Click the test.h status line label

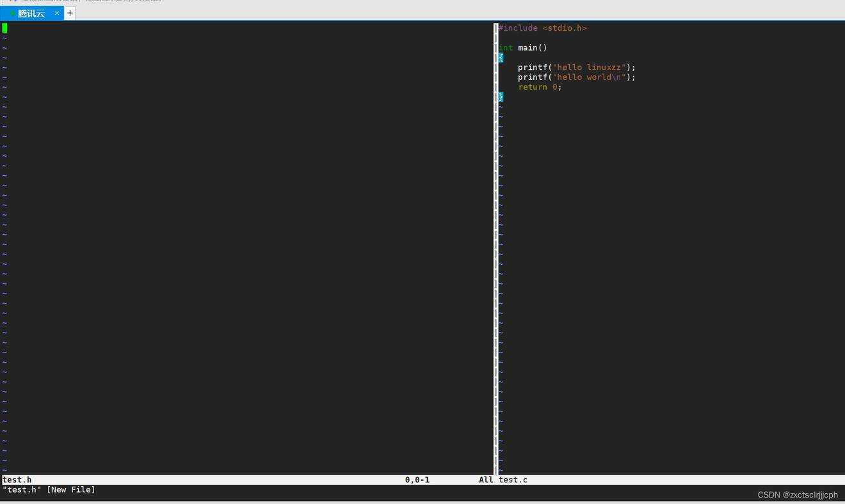pos(17,480)
